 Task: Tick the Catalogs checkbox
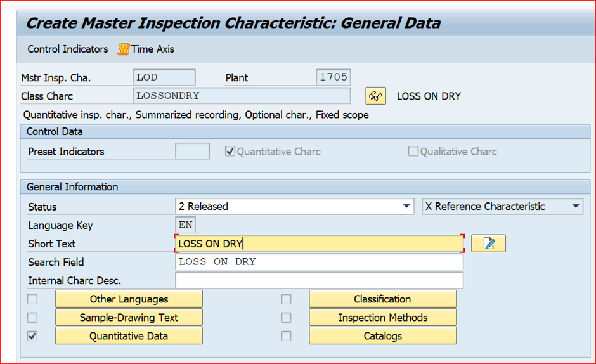286,336
